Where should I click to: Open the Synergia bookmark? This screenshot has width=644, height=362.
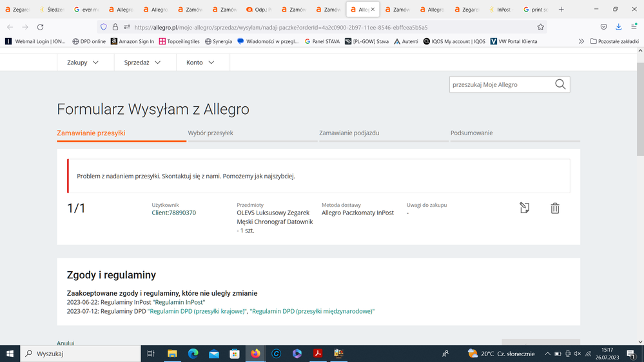point(219,41)
